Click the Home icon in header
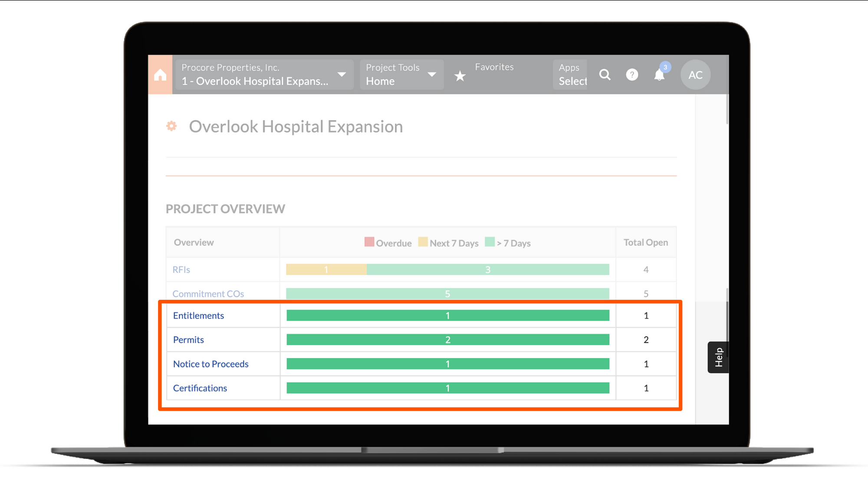 tap(160, 75)
